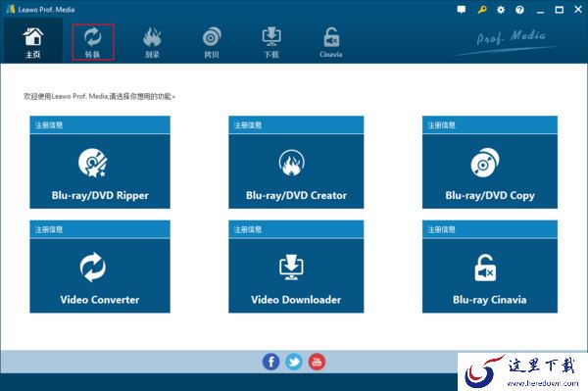Launch the Blu-ray/DVD Copy module

490,171
